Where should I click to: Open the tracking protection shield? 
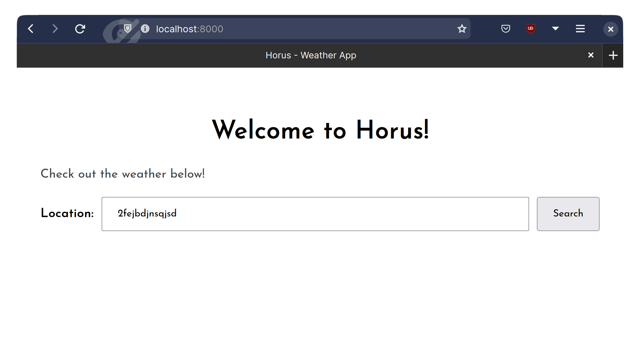pos(127,29)
